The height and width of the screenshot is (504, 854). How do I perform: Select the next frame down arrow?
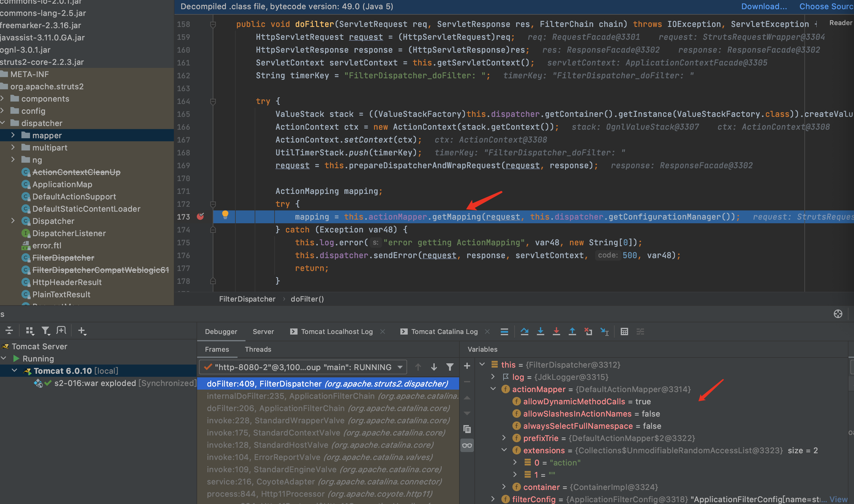[434, 367]
